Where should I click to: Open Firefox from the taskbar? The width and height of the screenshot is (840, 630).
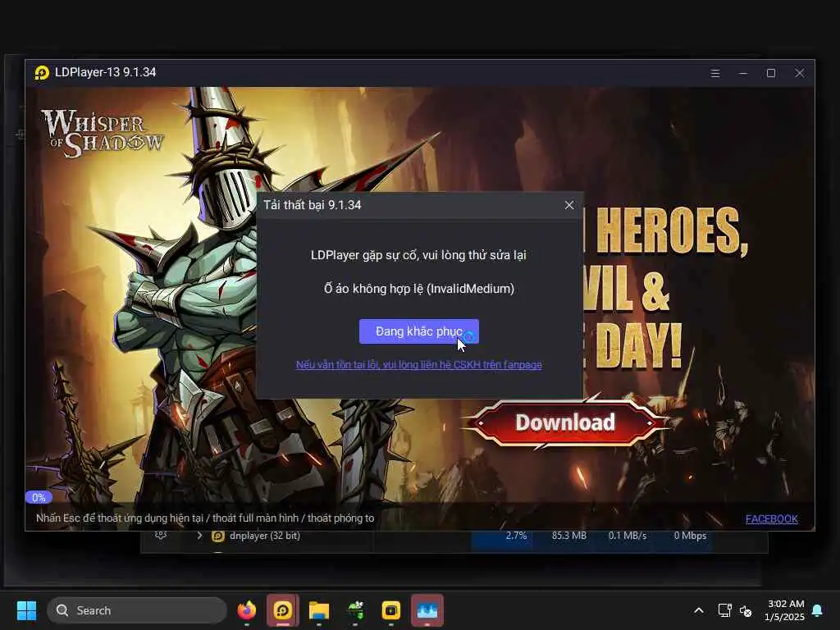[246, 610]
